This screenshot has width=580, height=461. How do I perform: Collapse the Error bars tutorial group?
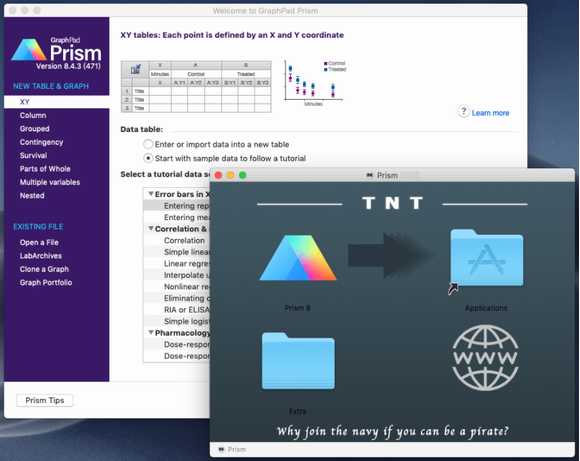151,194
